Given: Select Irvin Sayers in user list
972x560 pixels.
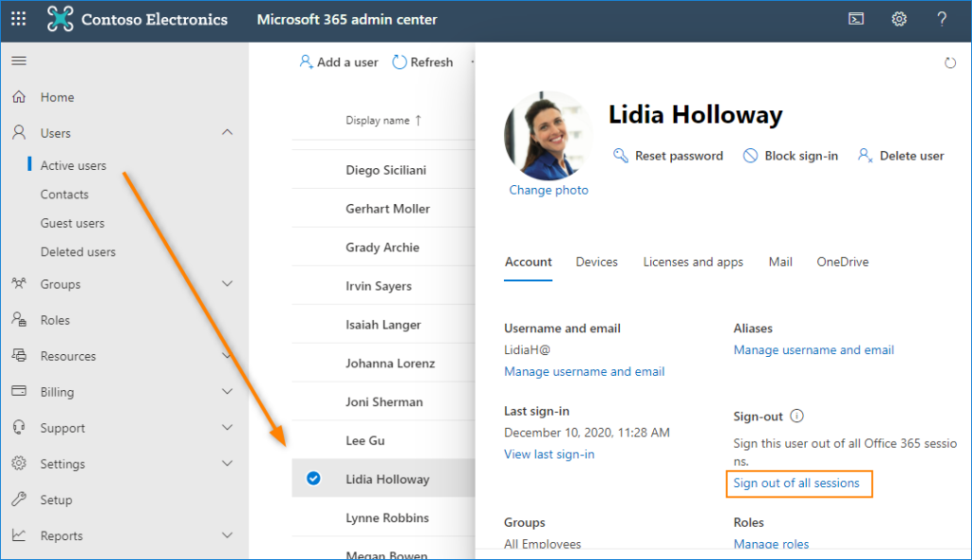Looking at the screenshot, I should coord(379,286).
